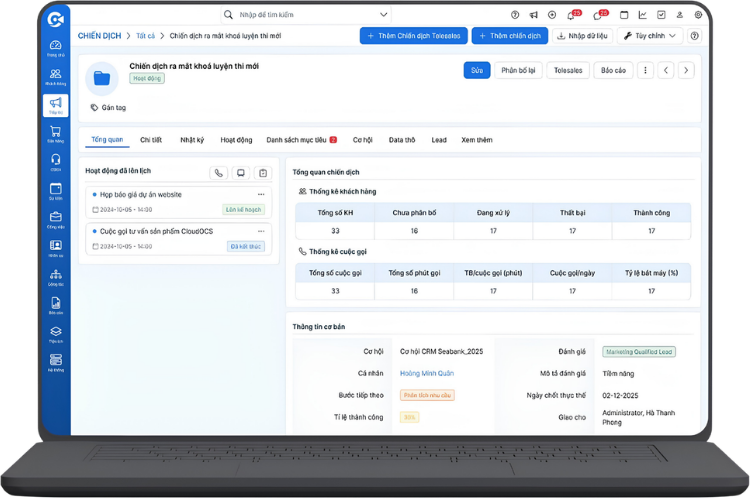
Task: Open the three-dot menu next to Báo cáo
Action: pyautogui.click(x=645, y=70)
